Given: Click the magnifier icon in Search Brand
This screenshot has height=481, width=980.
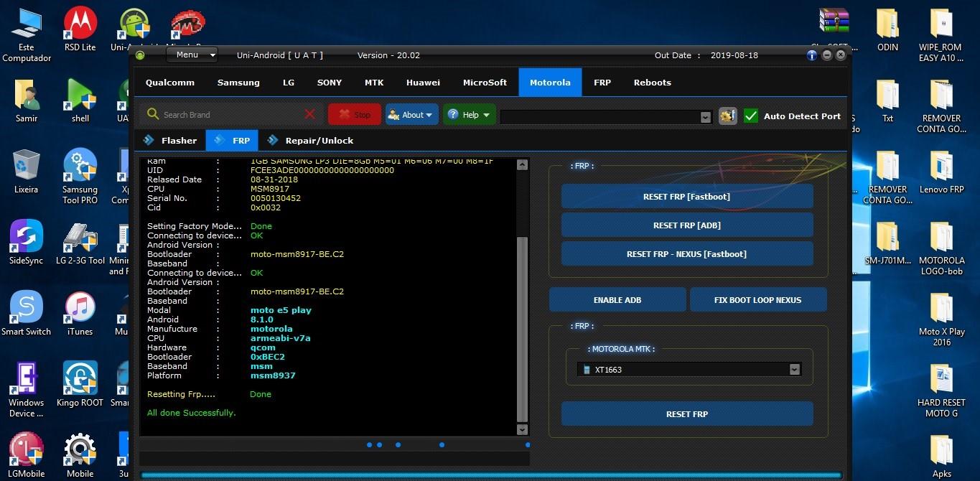Looking at the screenshot, I should pos(152,114).
